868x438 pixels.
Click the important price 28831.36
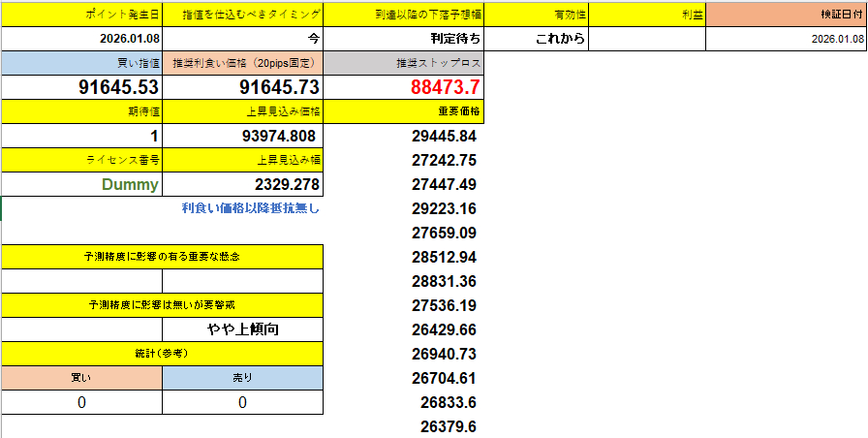[x=444, y=282]
